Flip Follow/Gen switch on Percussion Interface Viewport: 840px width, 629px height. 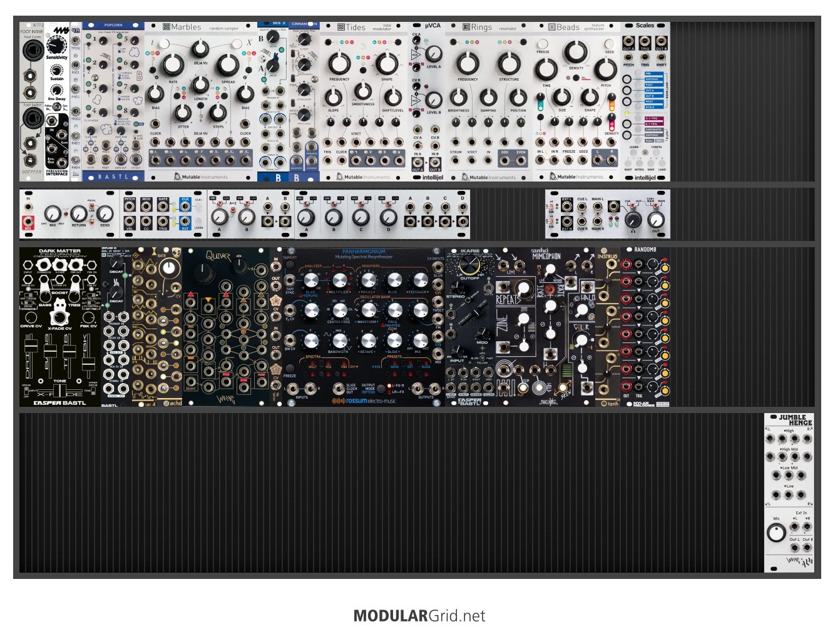[57, 108]
